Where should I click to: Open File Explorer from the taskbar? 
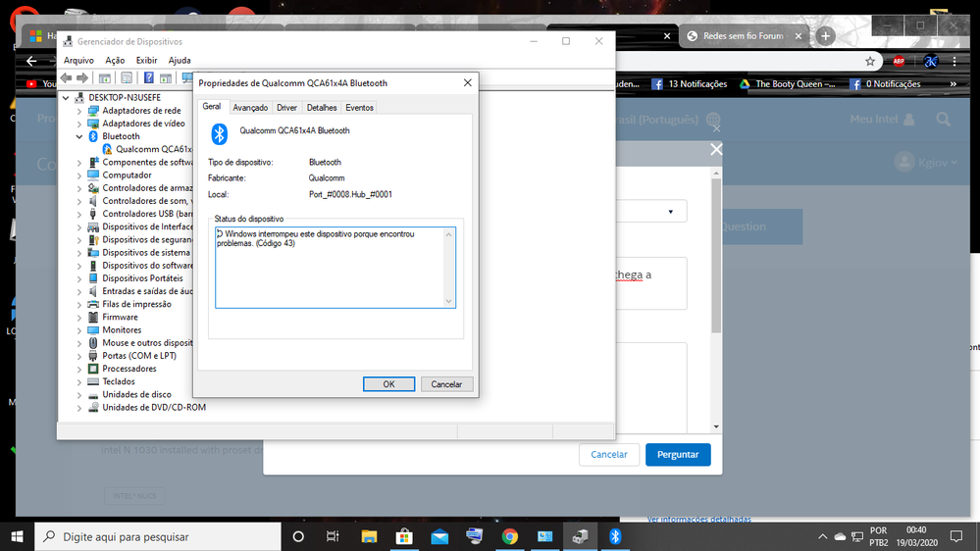[x=369, y=536]
